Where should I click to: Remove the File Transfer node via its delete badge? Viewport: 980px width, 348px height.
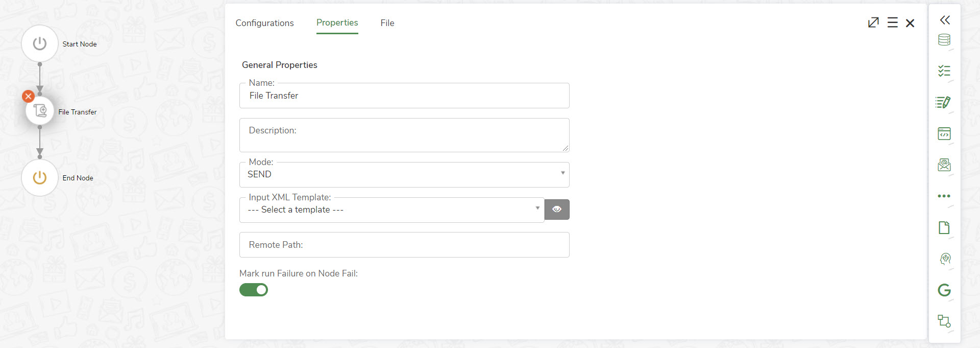coord(28,96)
